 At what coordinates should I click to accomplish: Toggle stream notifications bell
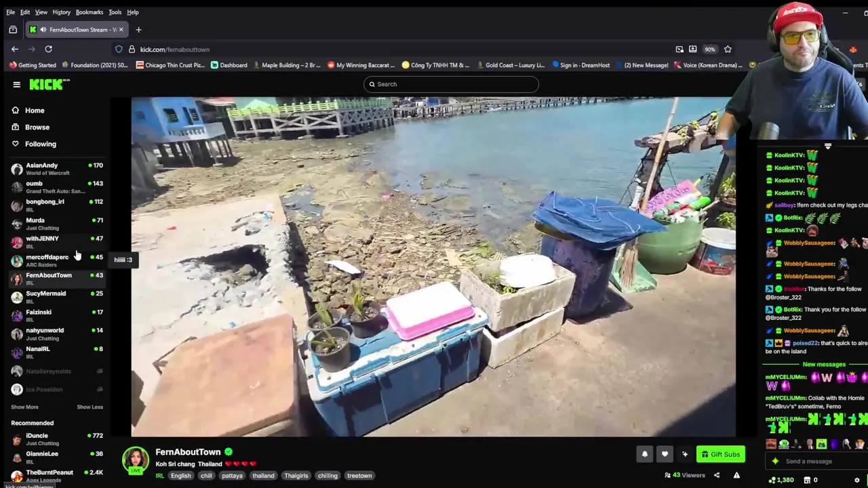[645, 454]
